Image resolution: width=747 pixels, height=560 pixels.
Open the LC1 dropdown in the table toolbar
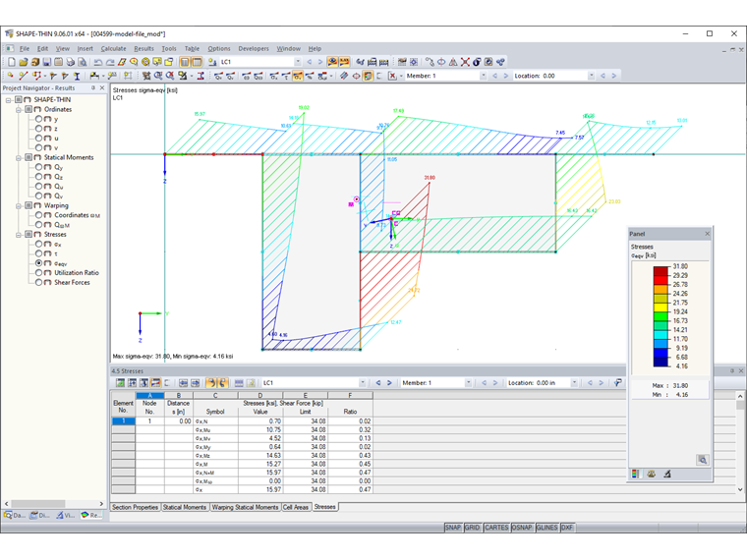coord(363,383)
